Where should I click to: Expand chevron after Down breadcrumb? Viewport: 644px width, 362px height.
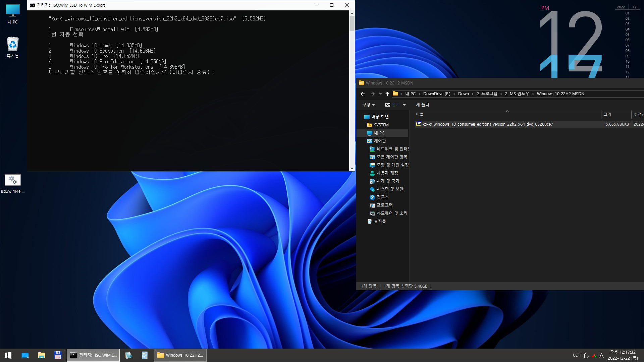[x=473, y=94]
